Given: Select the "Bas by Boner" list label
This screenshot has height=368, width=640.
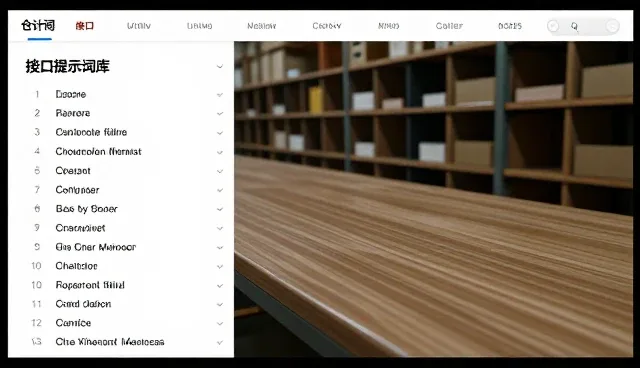Looking at the screenshot, I should tap(87, 209).
